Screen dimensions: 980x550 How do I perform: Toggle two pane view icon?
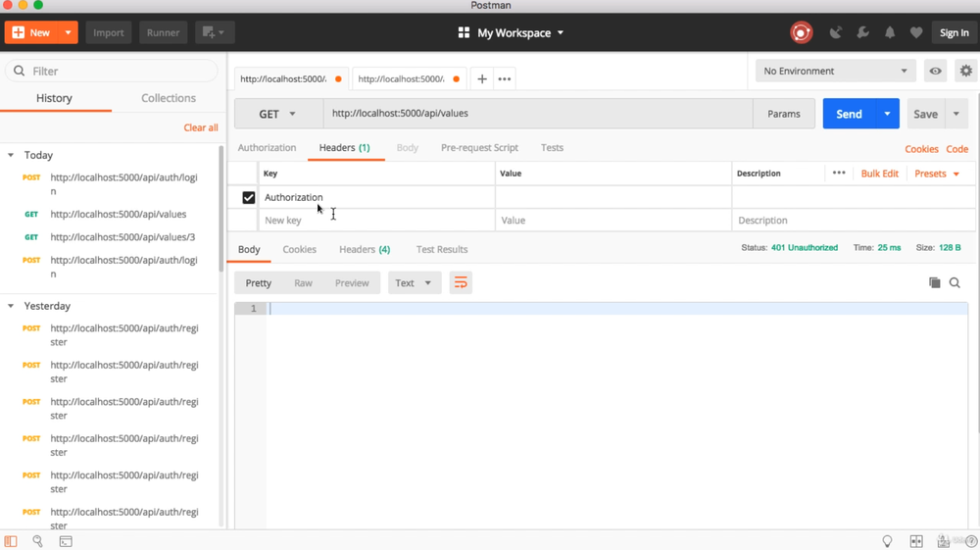[916, 541]
